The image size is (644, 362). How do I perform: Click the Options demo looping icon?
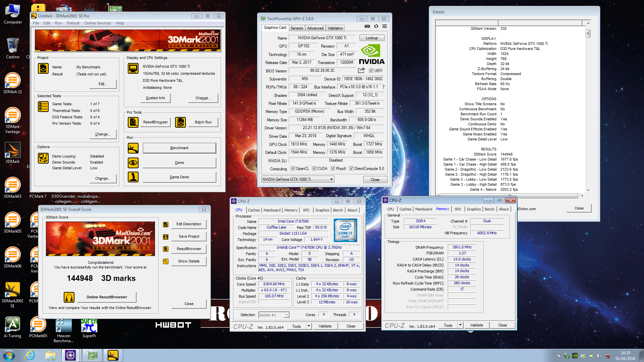[x=43, y=158]
